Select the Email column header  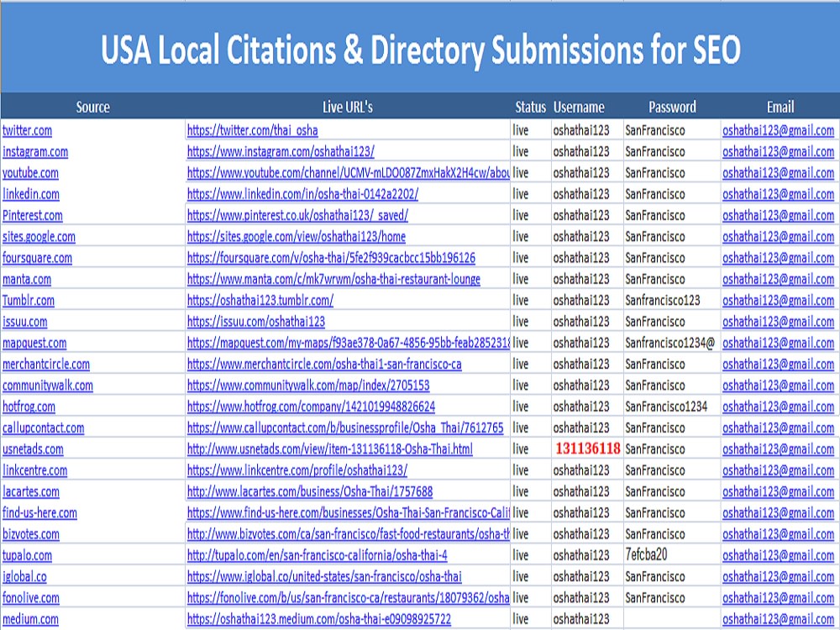pos(780,108)
